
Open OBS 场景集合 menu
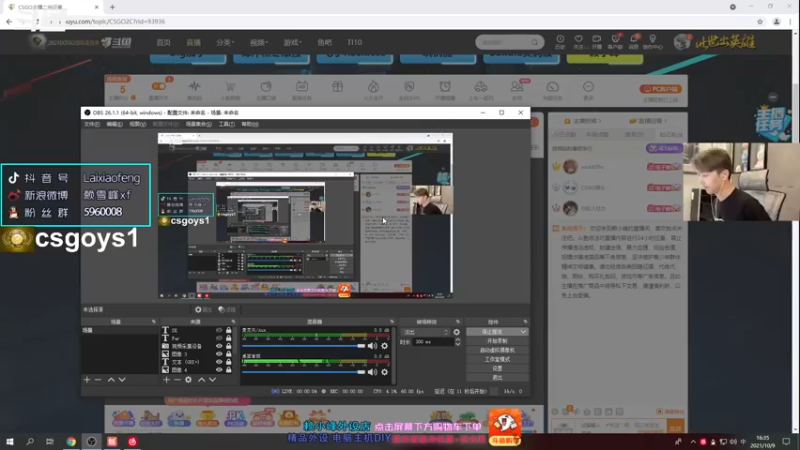click(x=198, y=124)
